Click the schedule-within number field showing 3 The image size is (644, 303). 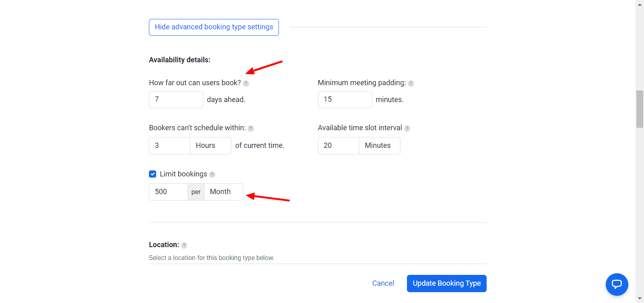pyautogui.click(x=169, y=145)
